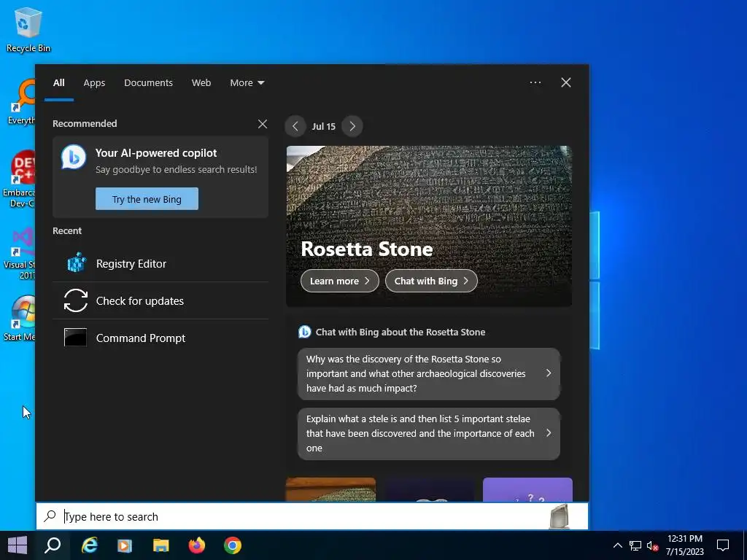This screenshot has height=560, width=747.
Task: Click the Registry Editor icon
Action: [76, 262]
